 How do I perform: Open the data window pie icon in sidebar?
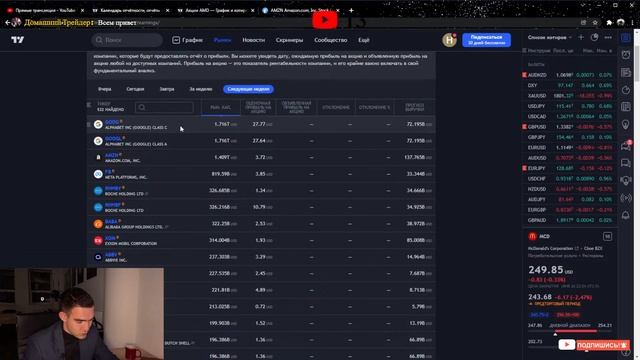[x=626, y=90]
